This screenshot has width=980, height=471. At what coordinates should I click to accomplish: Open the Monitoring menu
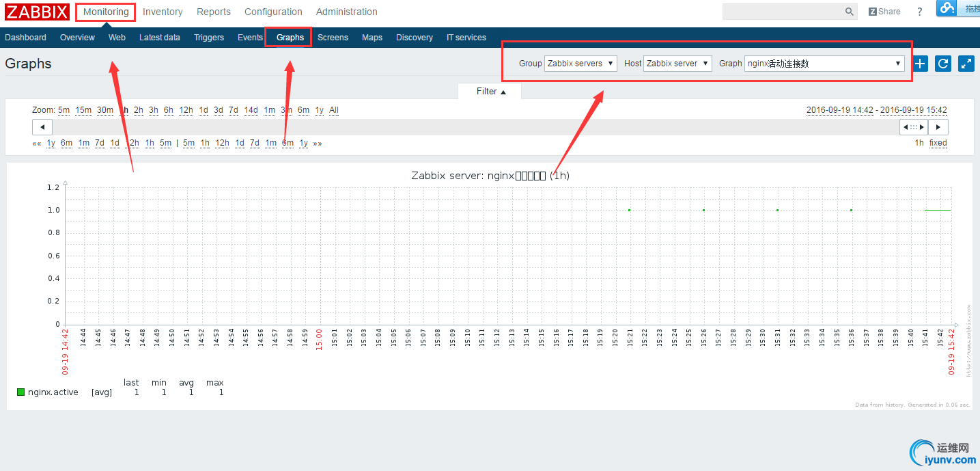click(x=106, y=12)
